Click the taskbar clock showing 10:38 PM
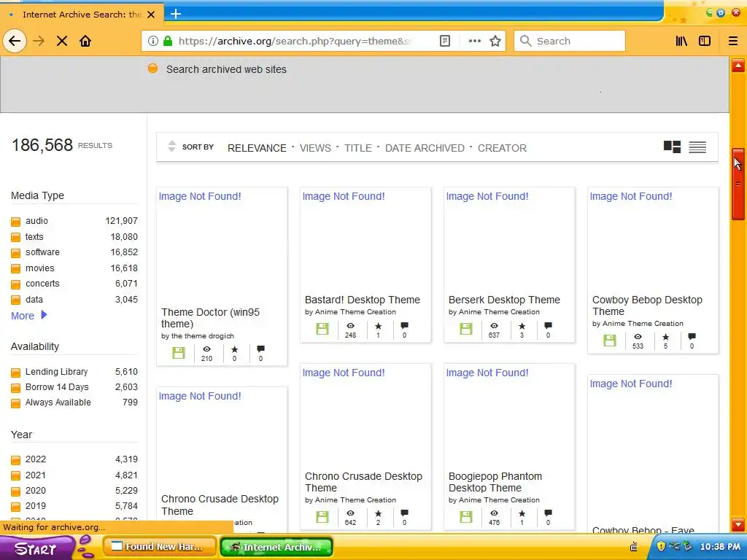Viewport: 747px width, 560px height. 720,547
